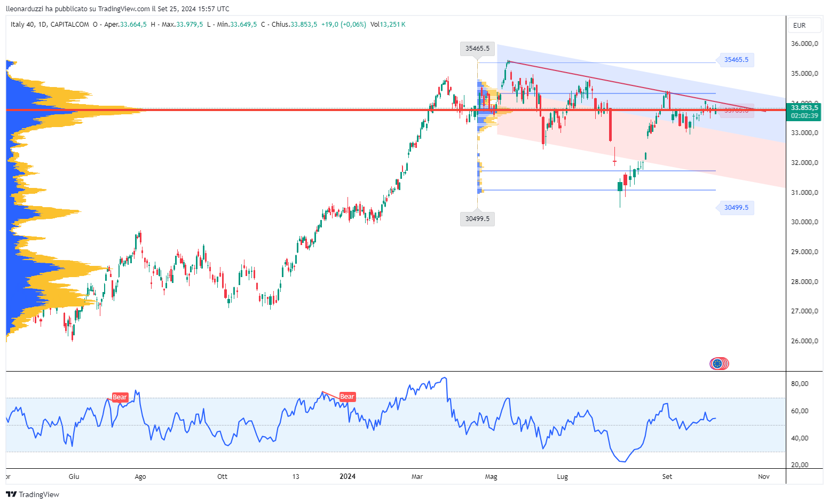The image size is (829, 504).
Task: Click the blue 35465.5 range label on right
Action: [736, 60]
